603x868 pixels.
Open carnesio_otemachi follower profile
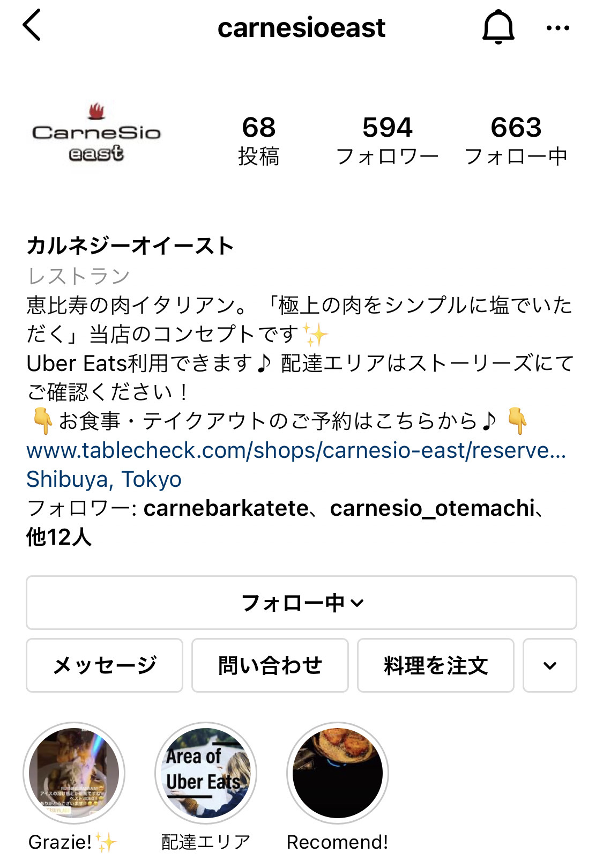tap(432, 508)
